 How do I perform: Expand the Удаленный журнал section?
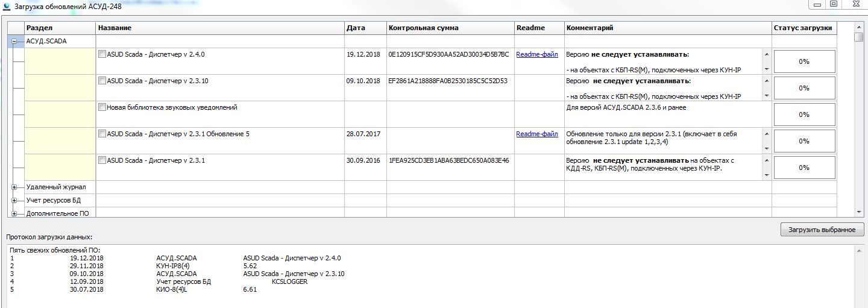(14, 187)
